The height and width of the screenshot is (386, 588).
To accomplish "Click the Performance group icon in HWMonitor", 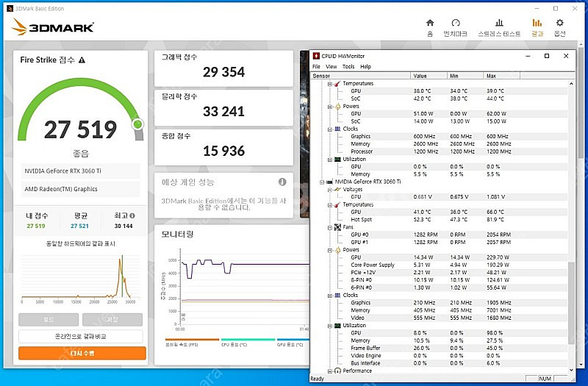I will pyautogui.click(x=337, y=371).
